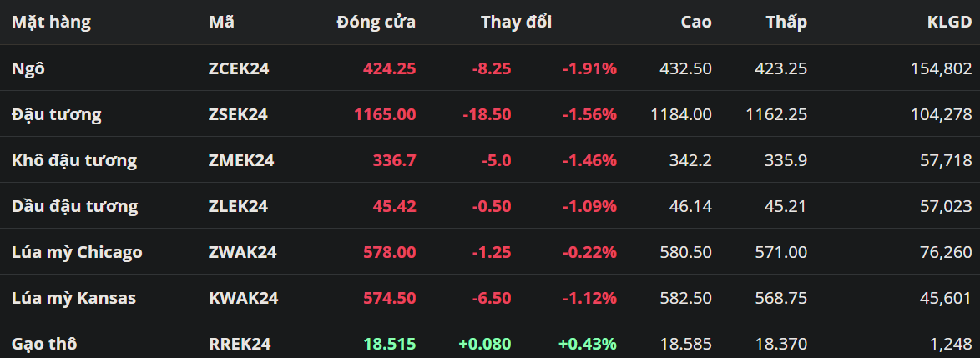Screen dimensions: 980x358
Task: Click Dầu đậu tương commodity name
Action: (x=75, y=206)
